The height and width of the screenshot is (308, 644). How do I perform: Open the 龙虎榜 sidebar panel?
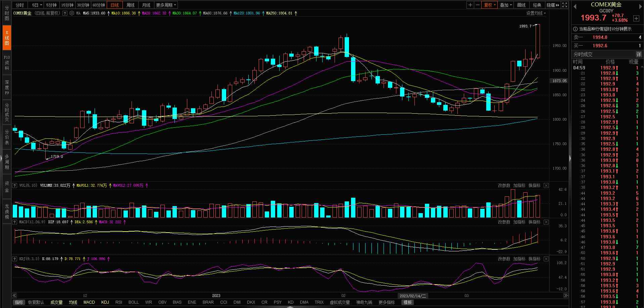[x=7, y=211]
